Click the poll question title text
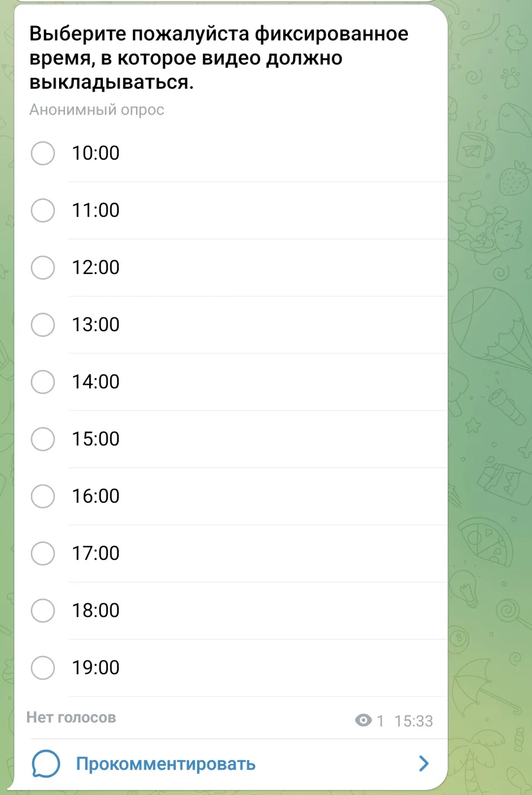 pos(219,58)
